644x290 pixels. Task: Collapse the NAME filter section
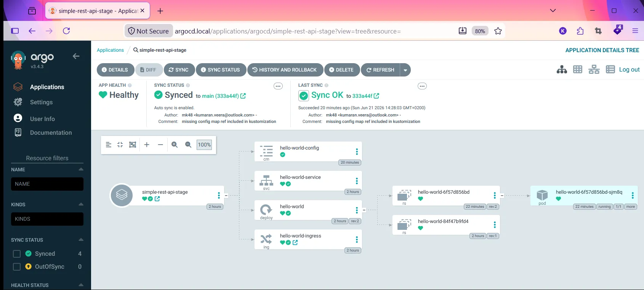81,169
